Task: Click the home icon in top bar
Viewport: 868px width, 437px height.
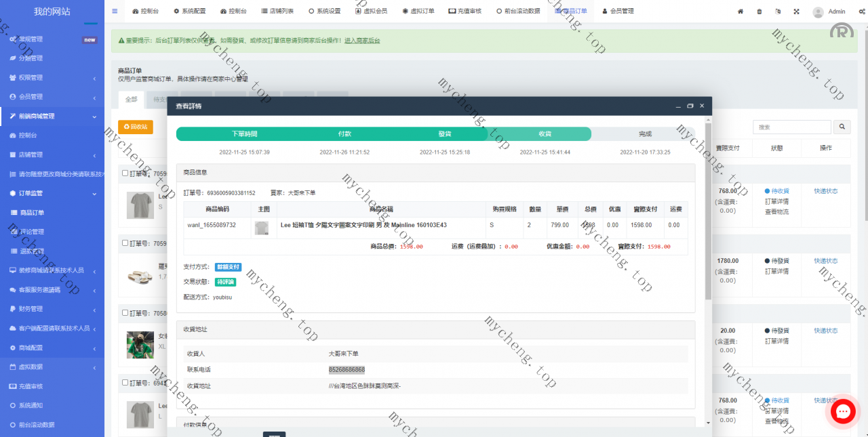Action: pyautogui.click(x=741, y=12)
